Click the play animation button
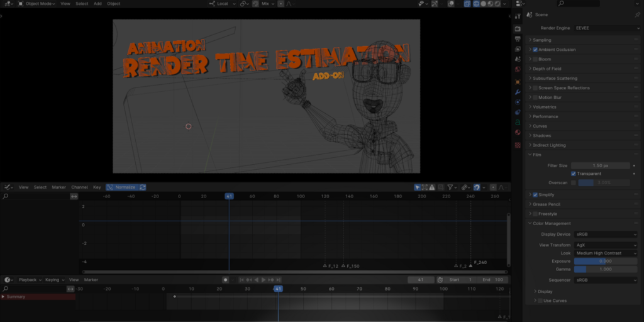The height and width of the screenshot is (322, 644). tap(264, 280)
